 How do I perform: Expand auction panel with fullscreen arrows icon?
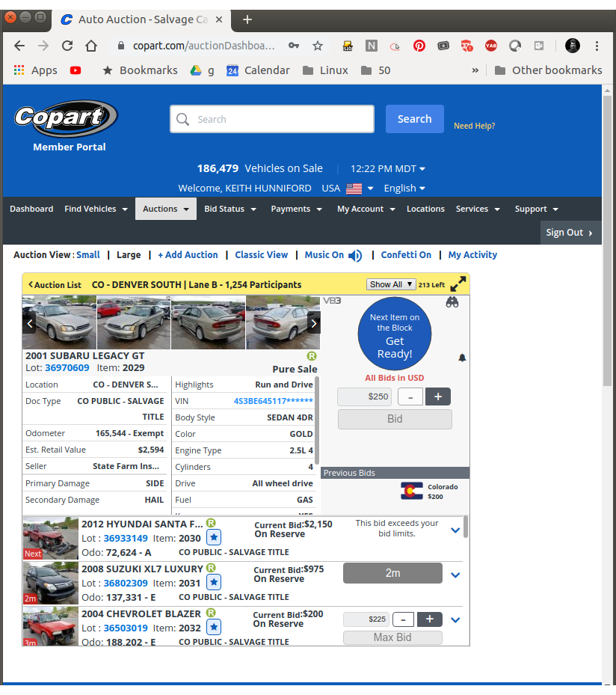(458, 284)
